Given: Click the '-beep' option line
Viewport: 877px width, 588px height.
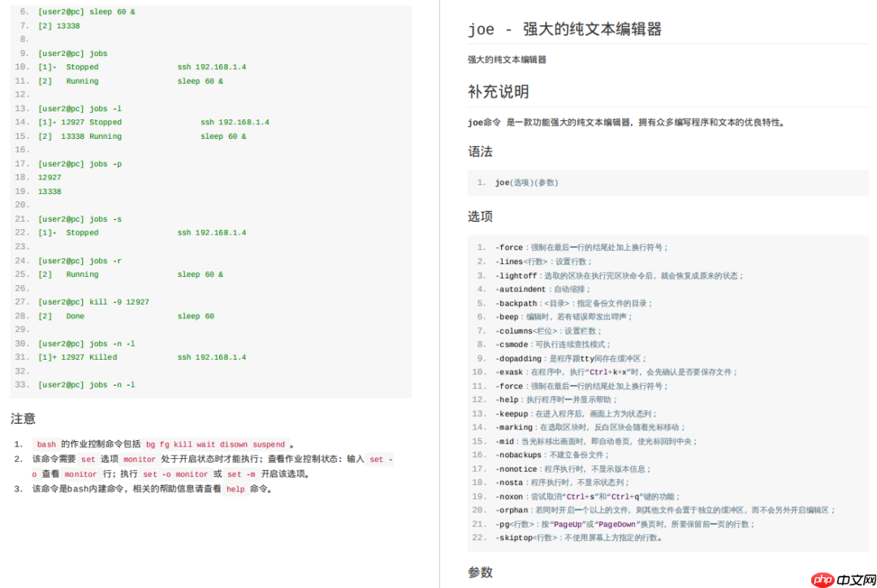Looking at the screenshot, I should point(564,317).
